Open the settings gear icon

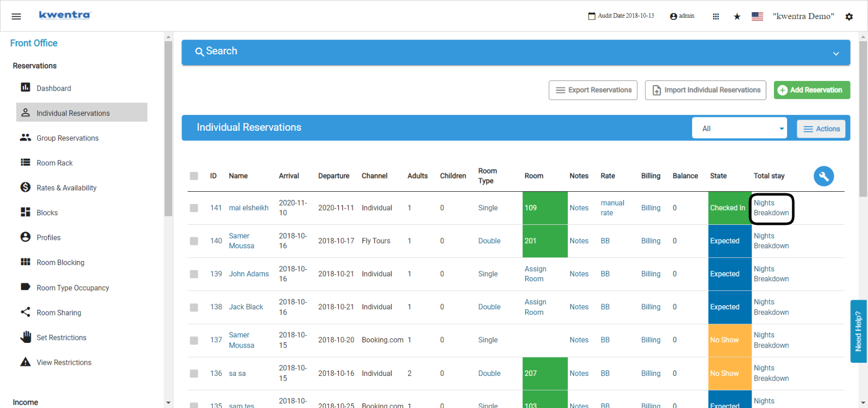pos(849,16)
